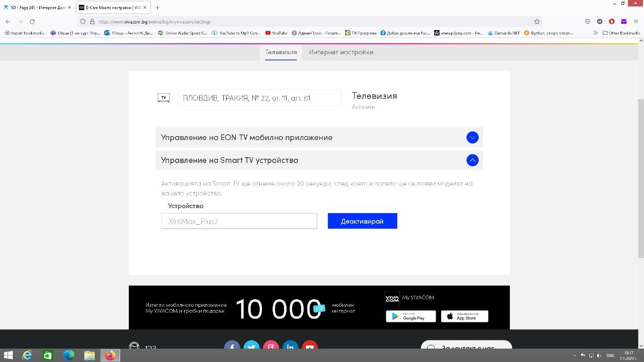The height and width of the screenshot is (362, 644).
Task: Open a new browser tab with the plus
Action: tap(157, 8)
